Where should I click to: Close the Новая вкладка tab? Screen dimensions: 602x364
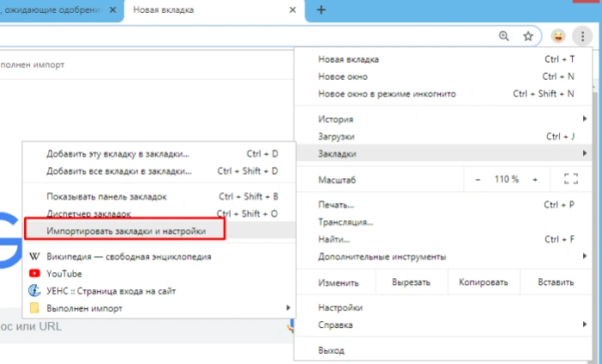(293, 10)
